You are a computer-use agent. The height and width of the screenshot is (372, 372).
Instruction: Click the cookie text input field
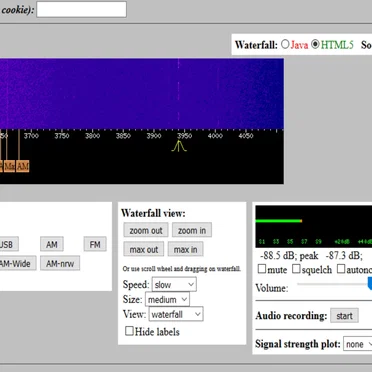coord(81,9)
